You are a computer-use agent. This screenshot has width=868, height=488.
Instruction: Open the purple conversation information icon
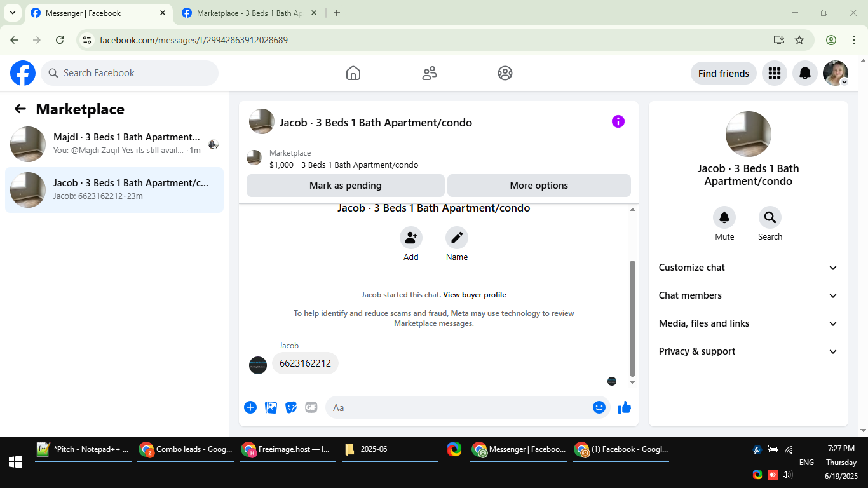pos(618,121)
